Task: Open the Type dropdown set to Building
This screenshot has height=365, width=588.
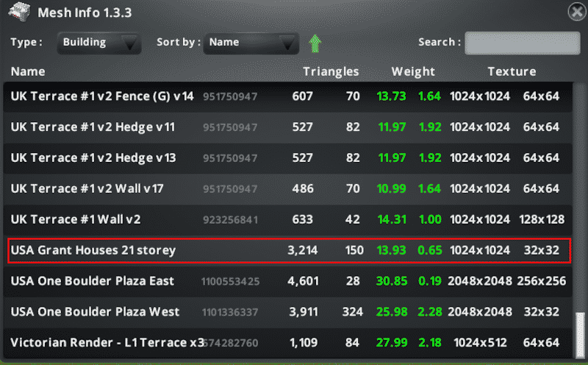Action: coord(98,43)
